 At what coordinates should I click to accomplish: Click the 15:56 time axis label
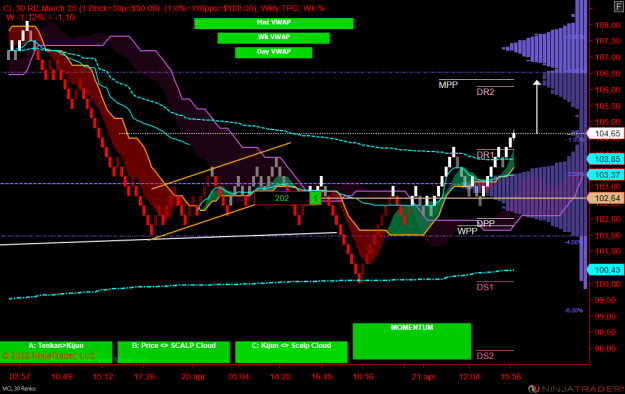click(511, 377)
